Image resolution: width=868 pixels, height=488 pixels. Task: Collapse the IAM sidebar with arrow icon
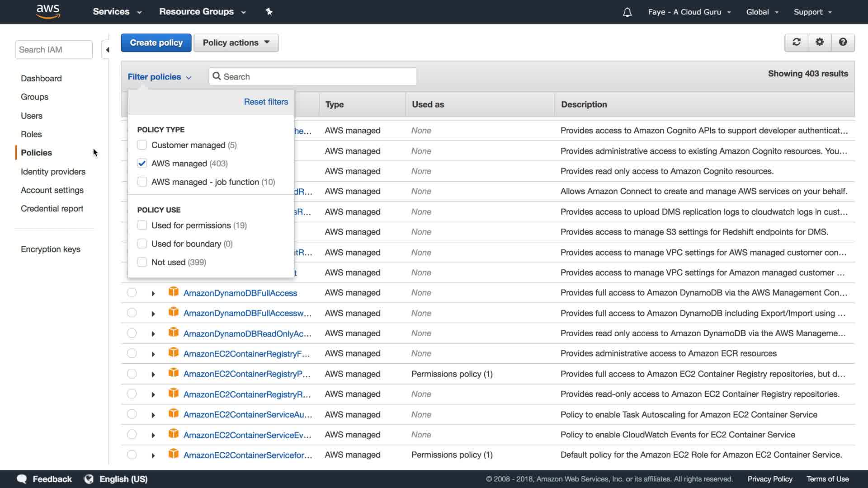(x=107, y=50)
